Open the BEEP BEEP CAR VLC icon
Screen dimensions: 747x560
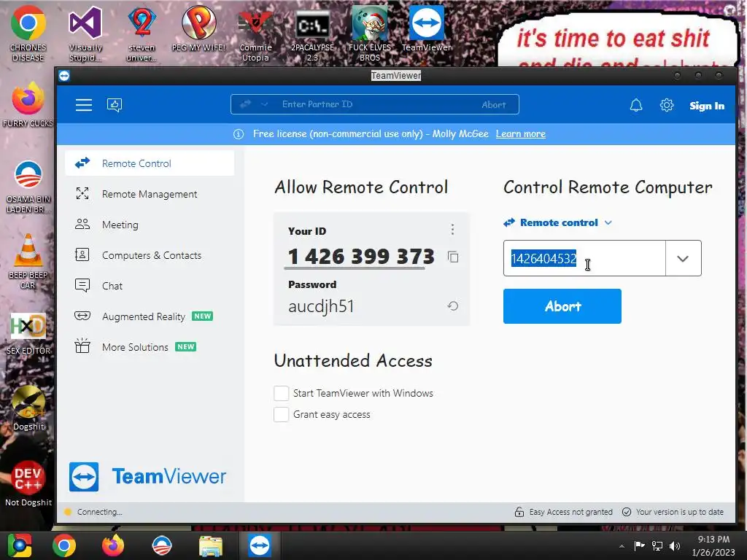(x=28, y=262)
